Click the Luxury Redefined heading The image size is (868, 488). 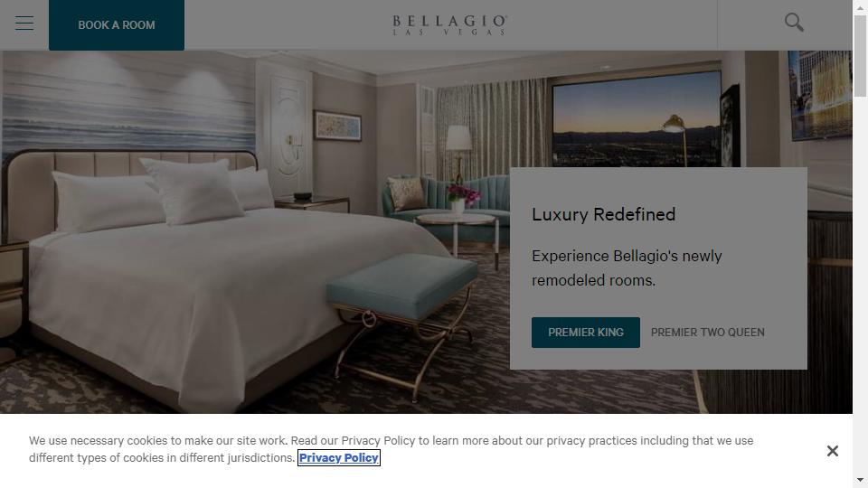(603, 214)
